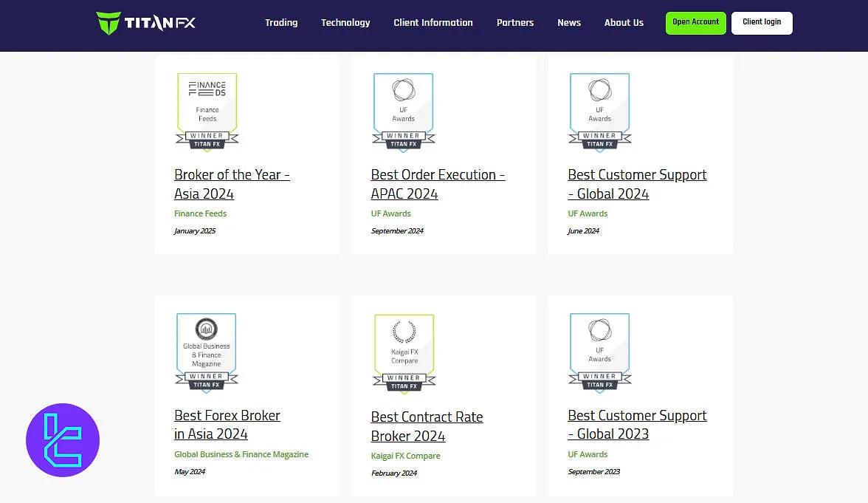Open Broker of the Year - Asia 2024 link
Screen dimensions: 868x503
[x=232, y=184]
